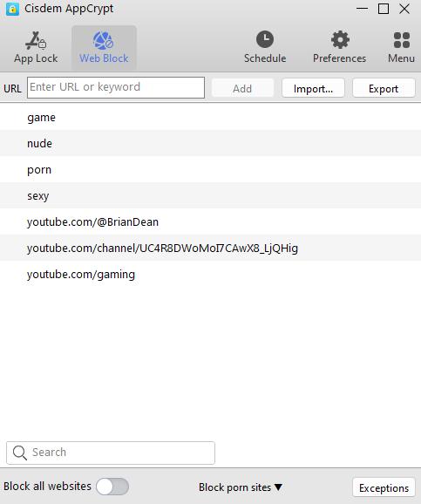Maximize the Cisdem AppCrypt window
421x504 pixels.
[383, 9]
